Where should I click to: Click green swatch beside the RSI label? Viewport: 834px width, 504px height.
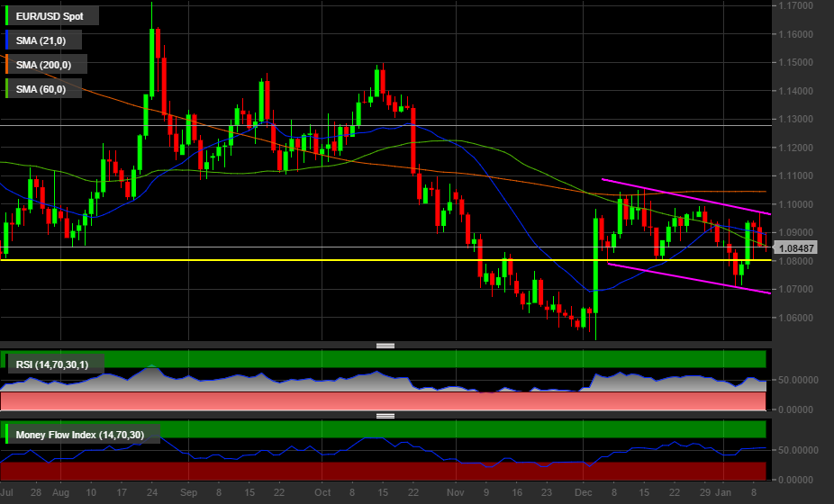coord(7,364)
